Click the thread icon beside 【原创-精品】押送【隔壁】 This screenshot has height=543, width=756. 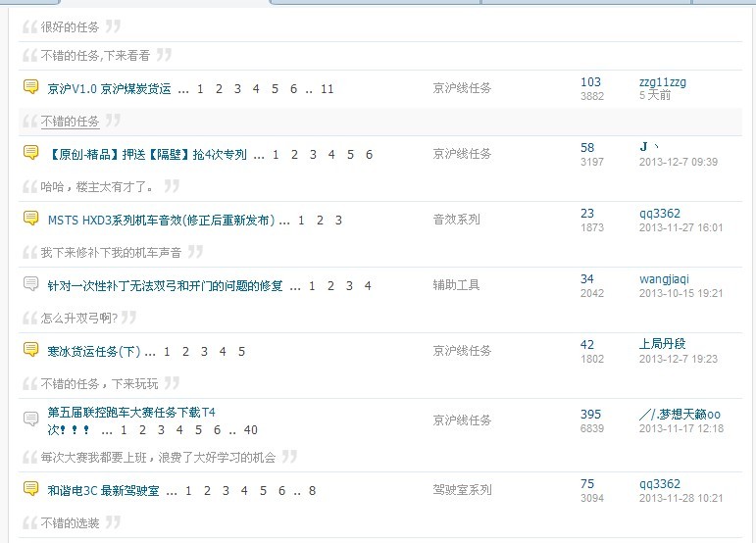coord(30,153)
